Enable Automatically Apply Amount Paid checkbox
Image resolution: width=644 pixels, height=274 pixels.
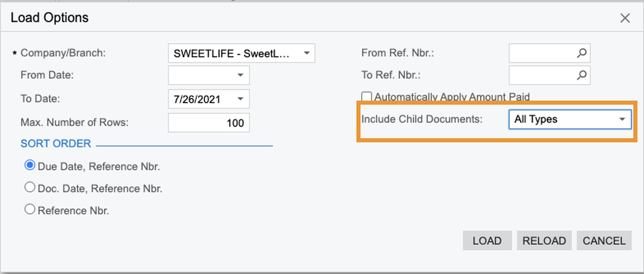tap(366, 97)
